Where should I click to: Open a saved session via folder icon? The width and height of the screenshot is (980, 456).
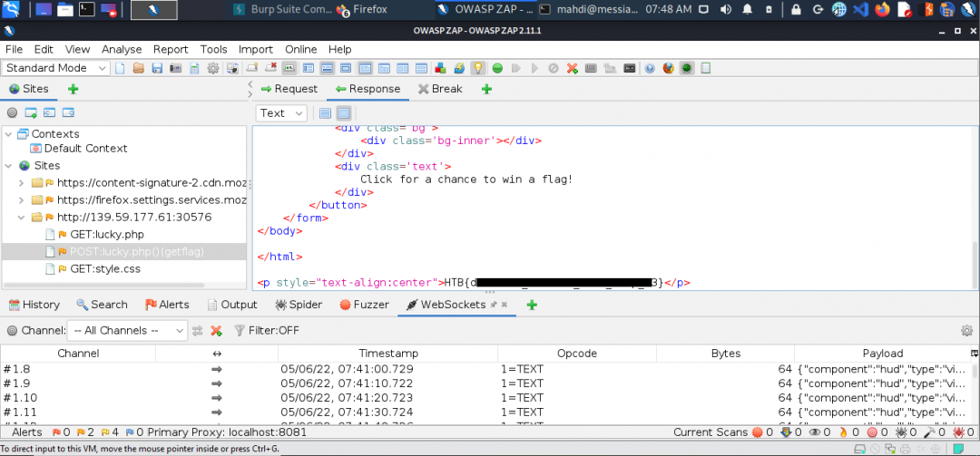tap(138, 68)
